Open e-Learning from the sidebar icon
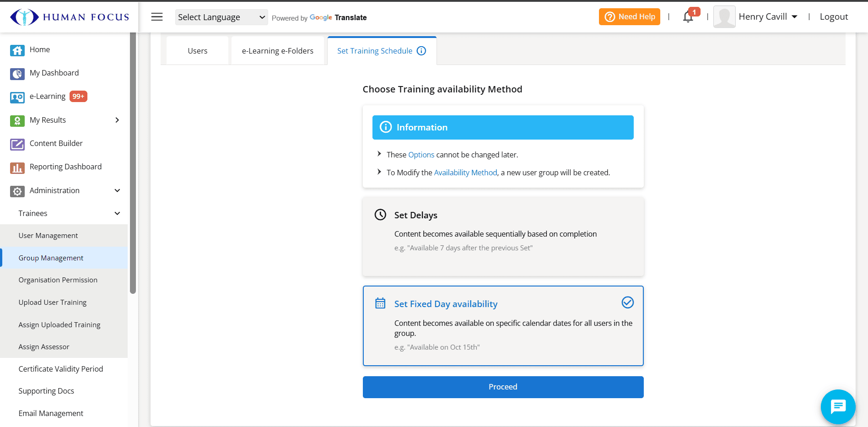868x427 pixels. point(17,97)
